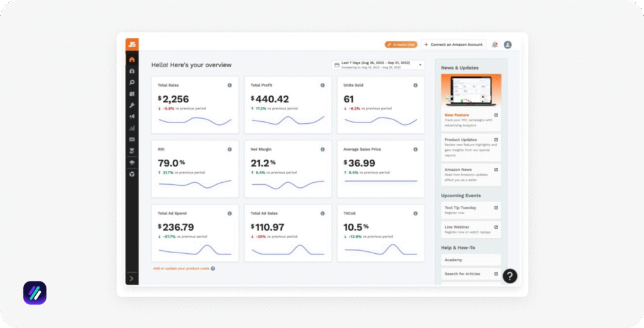Open the user profile avatar

(x=508, y=45)
